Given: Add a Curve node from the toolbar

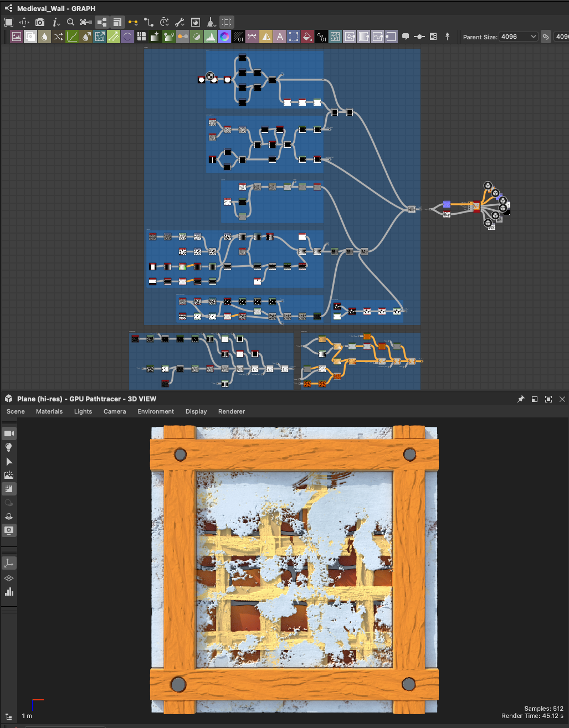Looking at the screenshot, I should click(x=72, y=37).
